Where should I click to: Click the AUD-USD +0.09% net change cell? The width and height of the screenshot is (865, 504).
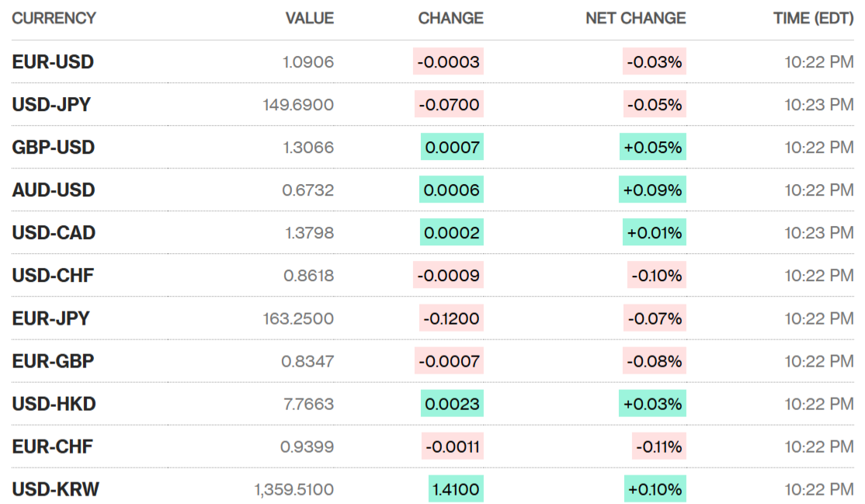coord(652,190)
